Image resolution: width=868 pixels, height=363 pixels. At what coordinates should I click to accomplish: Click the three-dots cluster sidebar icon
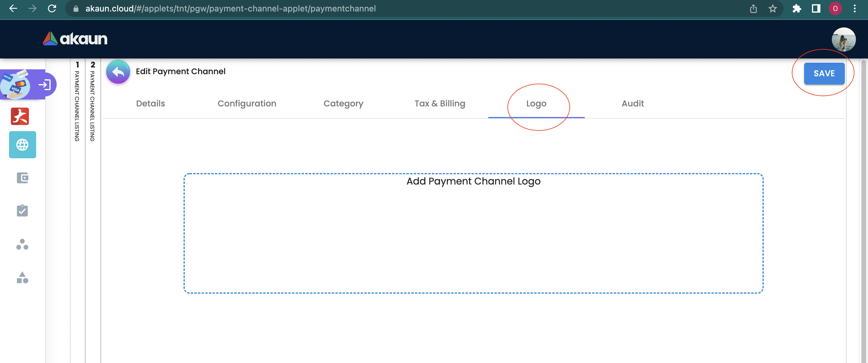pyautogui.click(x=22, y=244)
